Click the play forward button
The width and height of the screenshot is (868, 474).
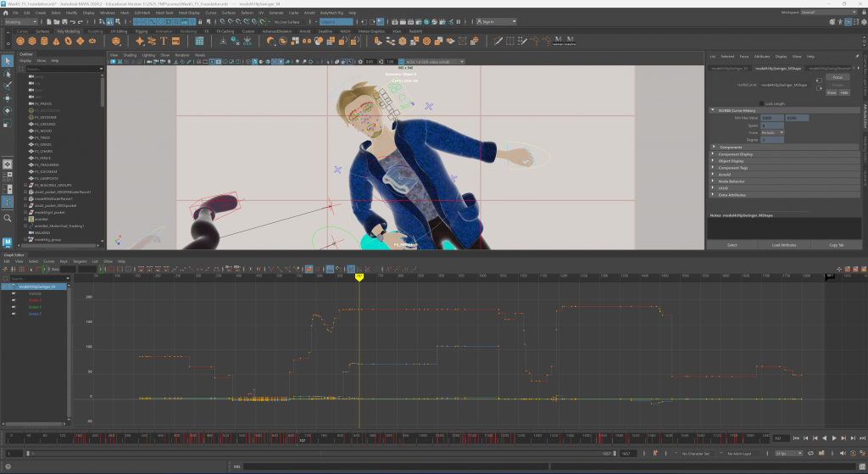pos(834,438)
